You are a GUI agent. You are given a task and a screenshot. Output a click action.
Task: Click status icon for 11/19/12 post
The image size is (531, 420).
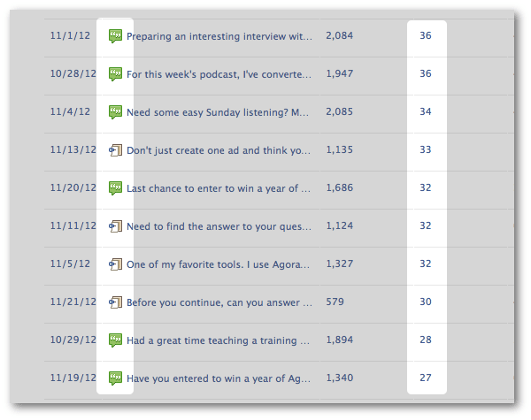coord(115,378)
